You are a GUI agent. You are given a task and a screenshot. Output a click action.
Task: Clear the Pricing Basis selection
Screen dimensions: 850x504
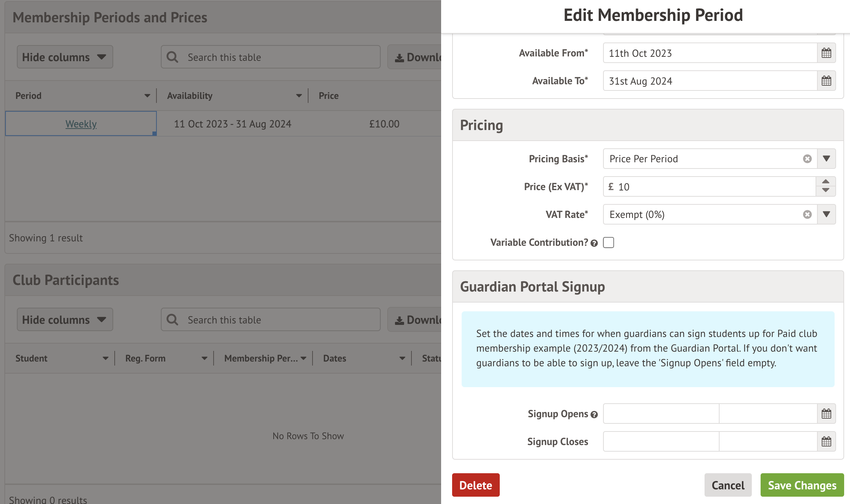(x=807, y=159)
